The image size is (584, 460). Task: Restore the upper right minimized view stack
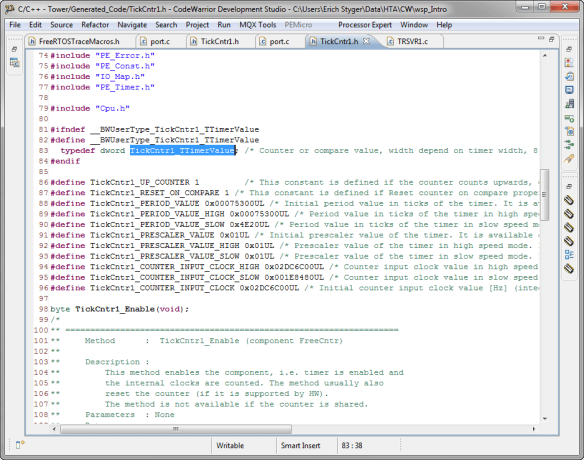click(x=569, y=49)
